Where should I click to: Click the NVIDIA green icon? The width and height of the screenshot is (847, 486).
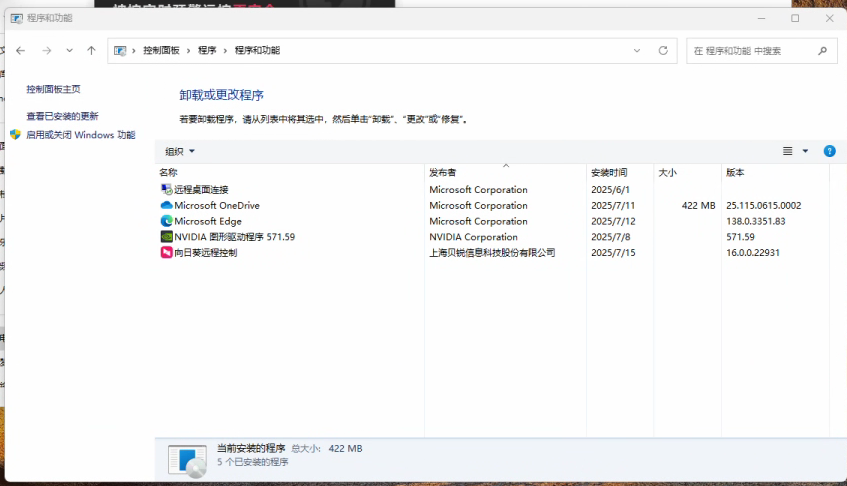point(166,237)
